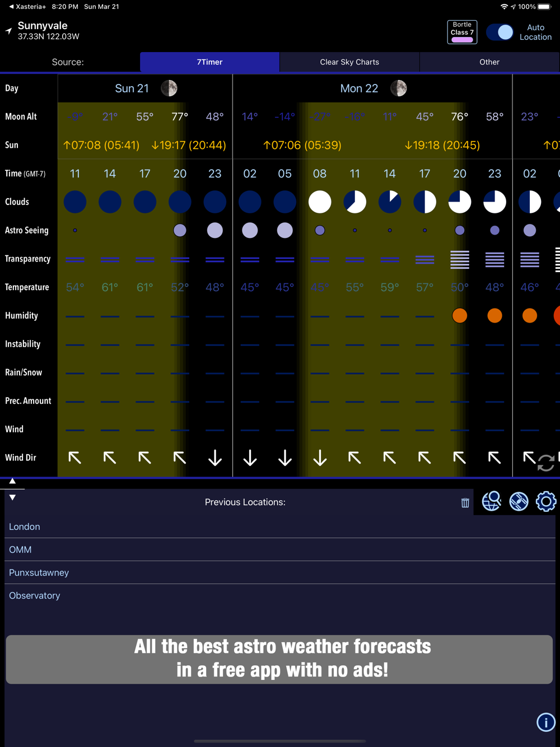
Task: Tap the Sunnyvale location name
Action: [x=43, y=26]
